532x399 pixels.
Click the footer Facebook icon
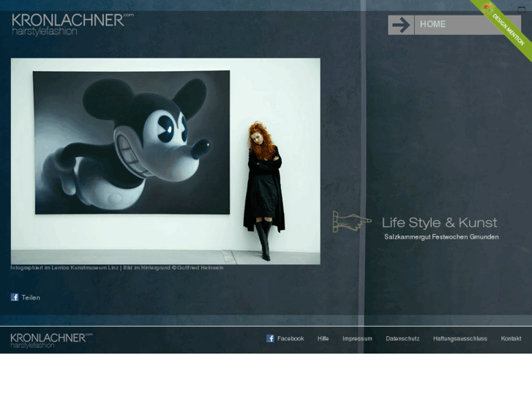click(x=270, y=338)
